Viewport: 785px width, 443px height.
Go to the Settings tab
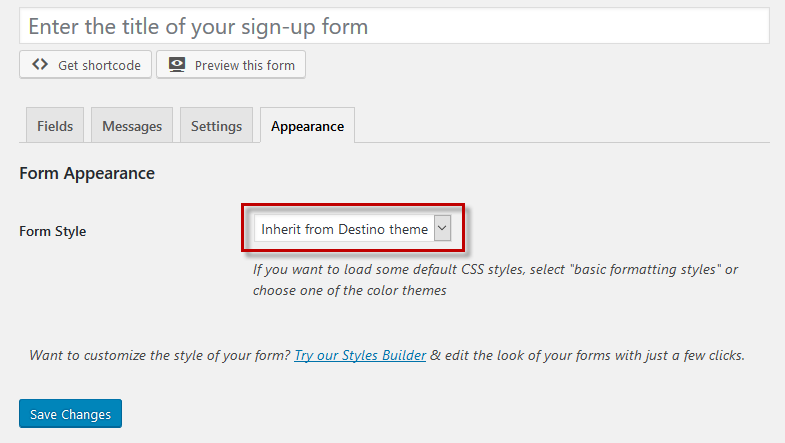pyautogui.click(x=216, y=125)
